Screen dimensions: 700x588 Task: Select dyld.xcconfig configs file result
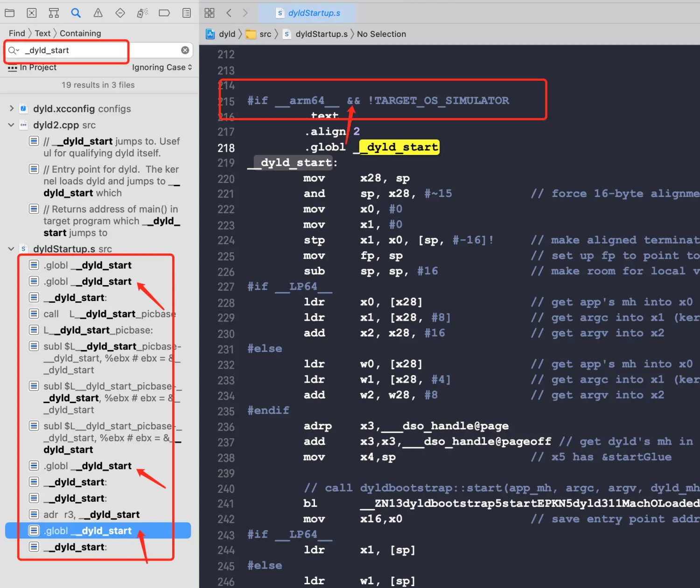[82, 109]
